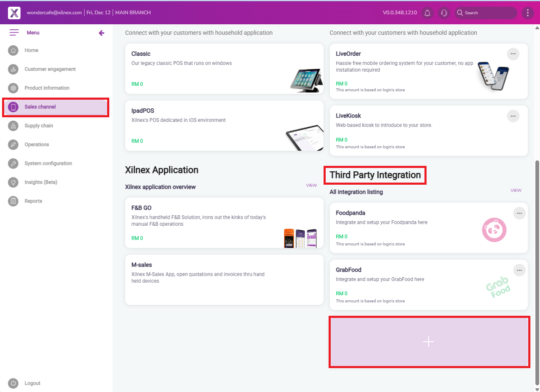Screen dimensions: 540x392
Task: Open the GrabFood card ellipsis menu
Action: point(519,270)
